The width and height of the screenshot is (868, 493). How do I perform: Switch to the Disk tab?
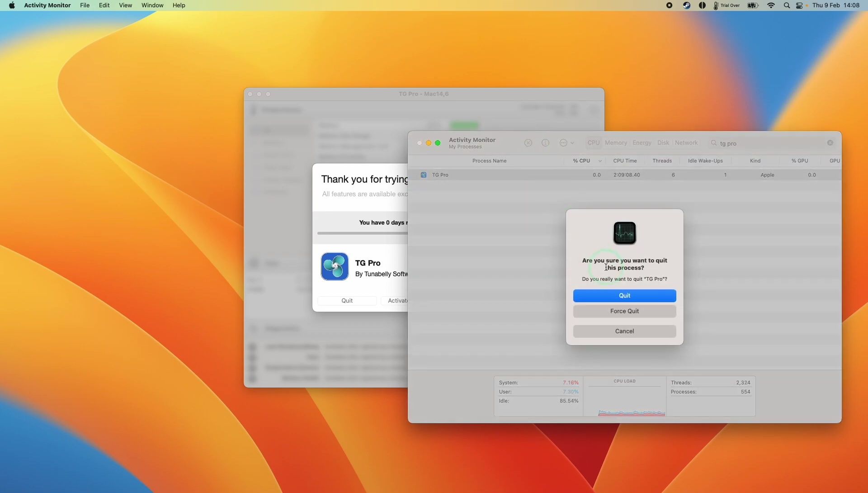click(663, 143)
